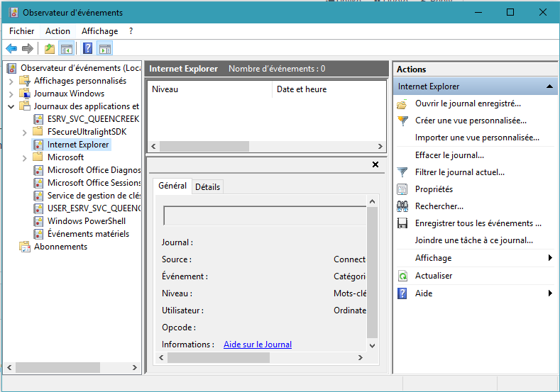The height and width of the screenshot is (392, 560).
Task: Click the event description text box
Action: point(265,215)
